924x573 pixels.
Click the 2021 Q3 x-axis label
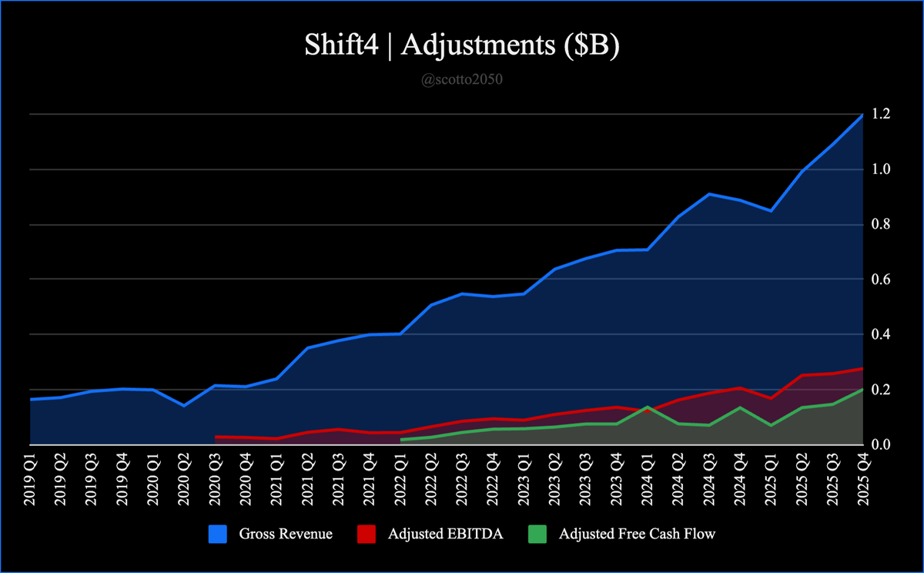(x=338, y=479)
